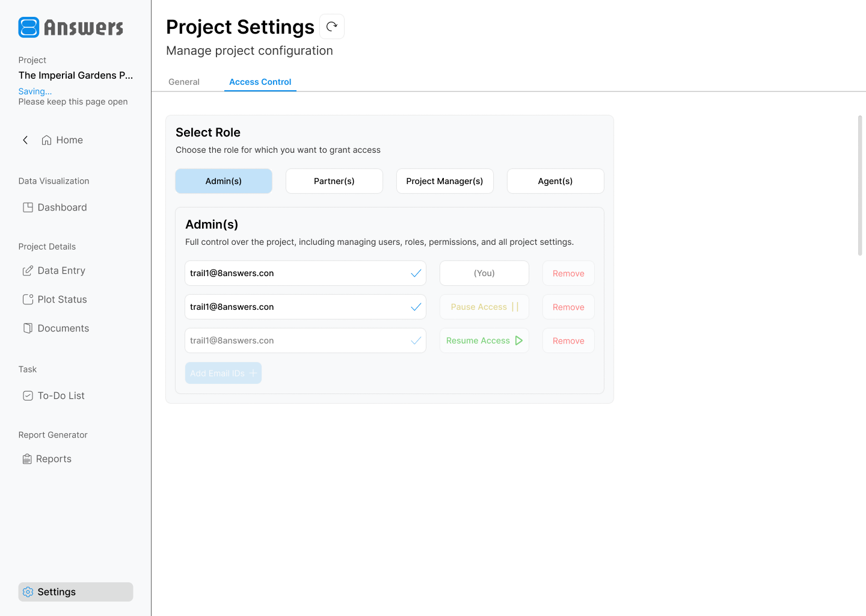Screen dimensions: 866x616
Task: Click the Select Role heading
Action: pyautogui.click(x=208, y=132)
